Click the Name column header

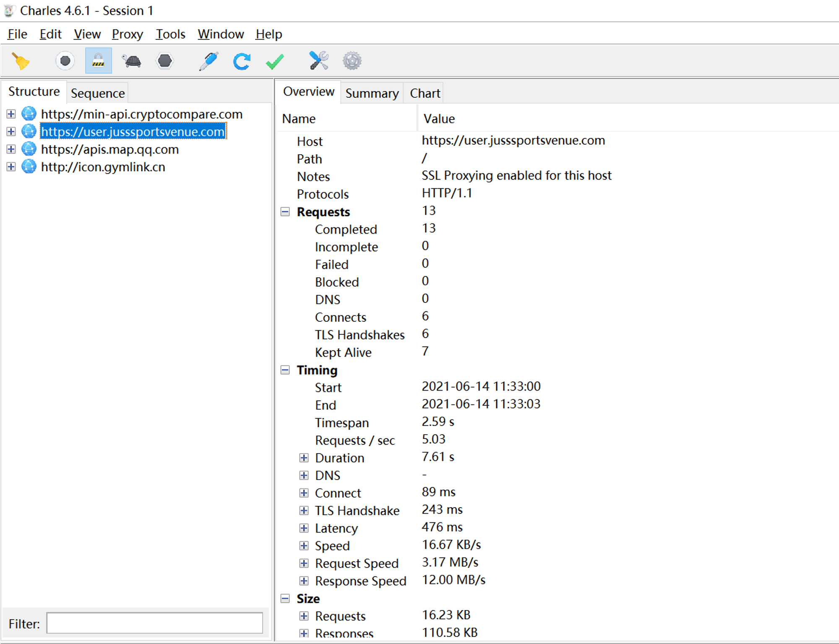pos(347,119)
